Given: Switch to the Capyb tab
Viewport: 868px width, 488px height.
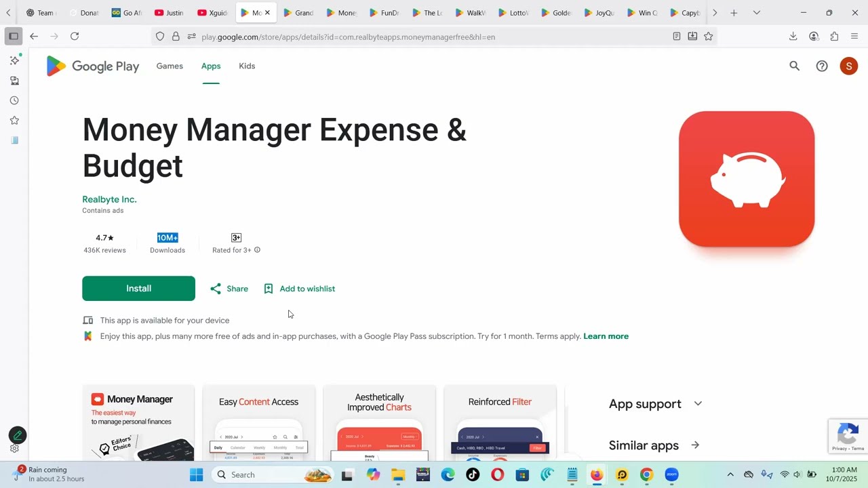Looking at the screenshot, I should point(685,13).
